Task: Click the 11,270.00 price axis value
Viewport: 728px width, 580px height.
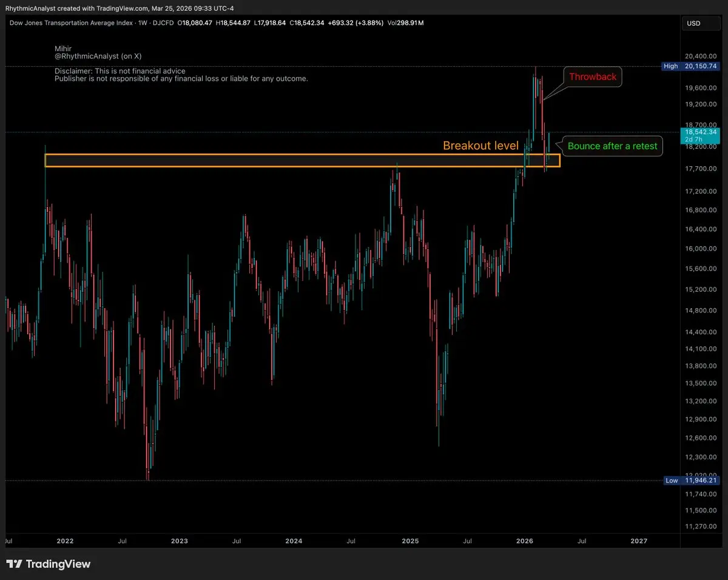Action: [x=701, y=527]
